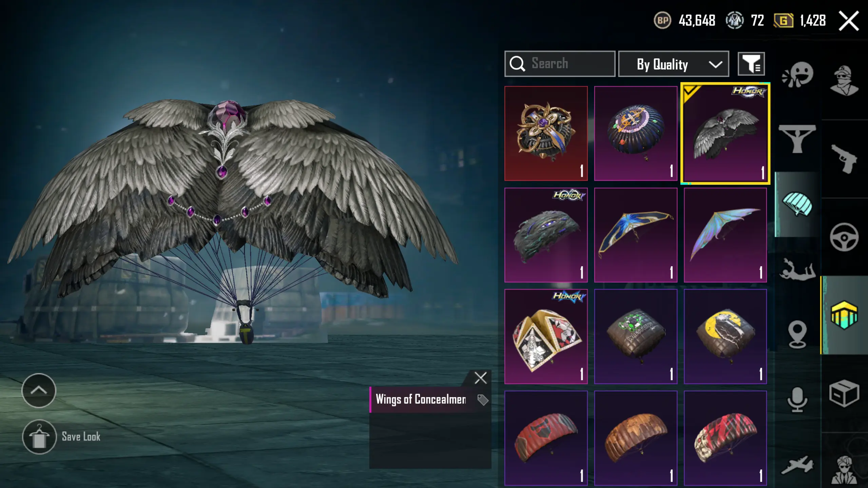Click the tag icon beside item name
Viewport: 868px width, 488px height.
pyautogui.click(x=483, y=400)
